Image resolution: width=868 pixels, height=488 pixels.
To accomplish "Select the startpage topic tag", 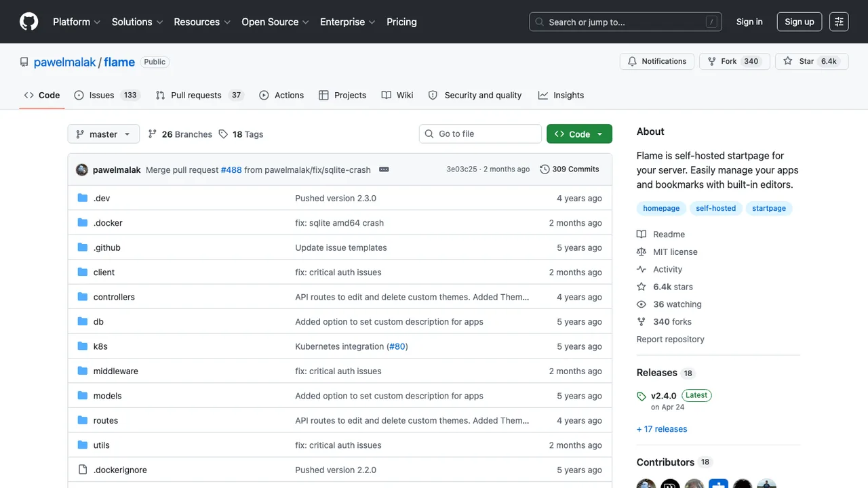I will point(769,209).
